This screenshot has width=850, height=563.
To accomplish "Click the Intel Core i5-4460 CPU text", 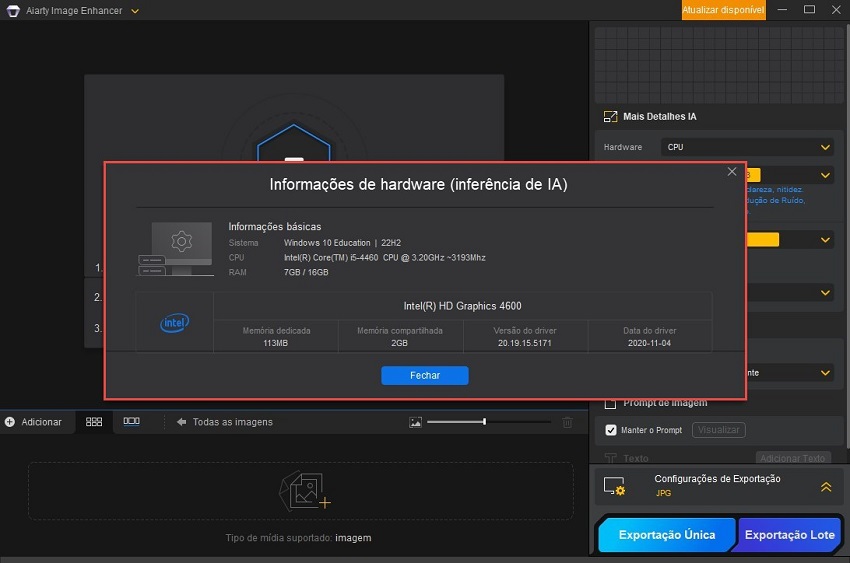I will [384, 257].
